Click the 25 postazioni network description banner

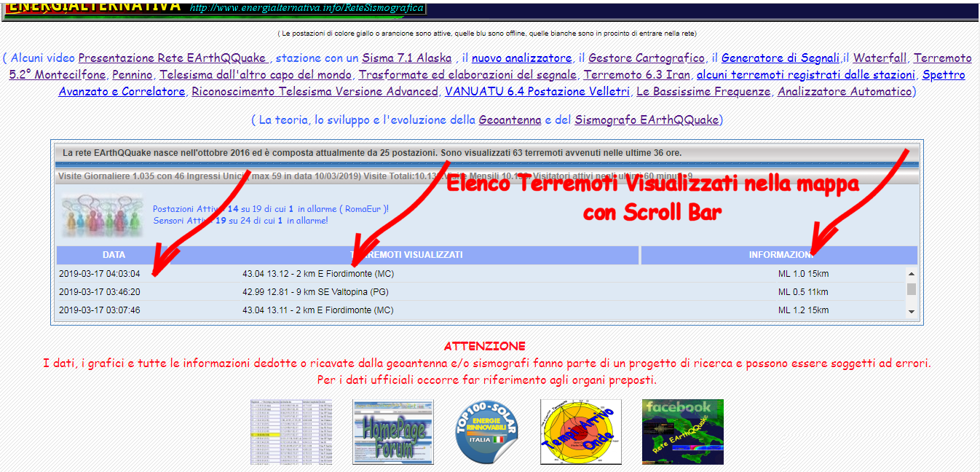click(x=486, y=153)
